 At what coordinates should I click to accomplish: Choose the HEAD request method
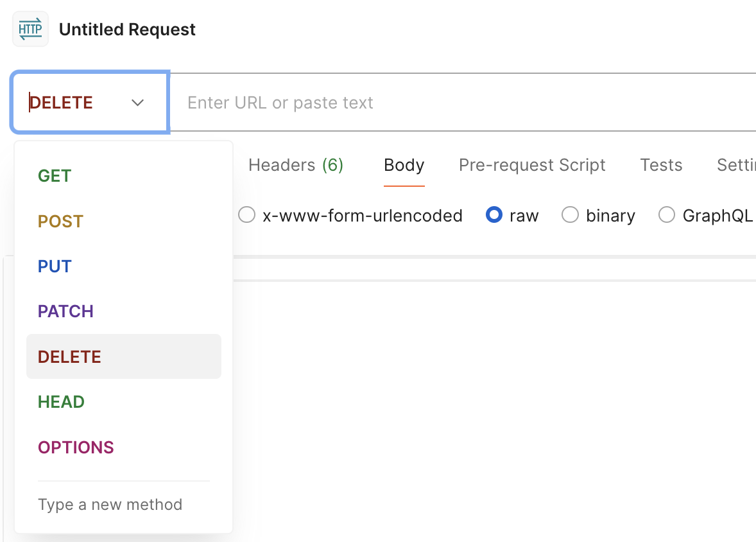coord(61,402)
